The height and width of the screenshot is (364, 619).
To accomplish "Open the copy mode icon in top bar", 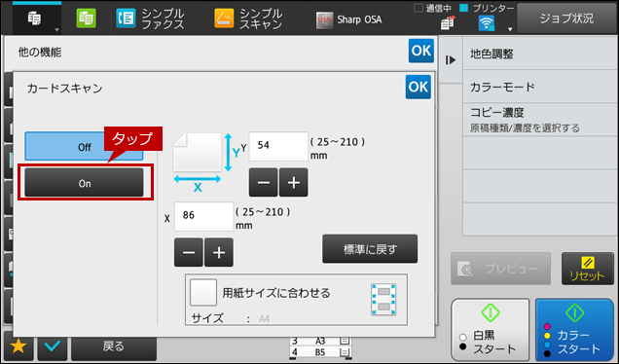I will click(x=34, y=18).
